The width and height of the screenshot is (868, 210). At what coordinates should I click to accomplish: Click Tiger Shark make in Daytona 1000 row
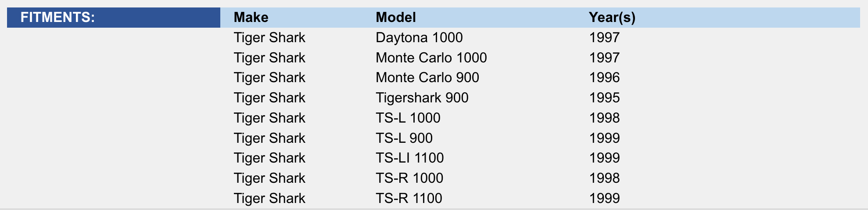269,37
